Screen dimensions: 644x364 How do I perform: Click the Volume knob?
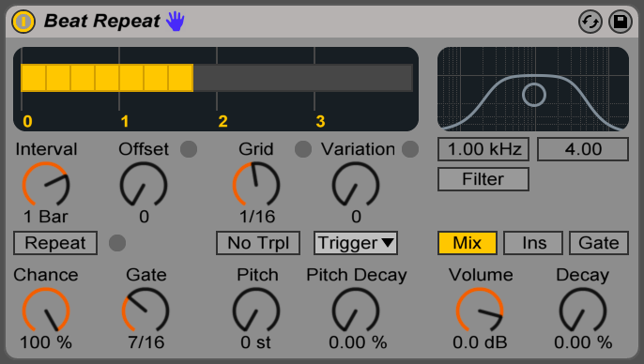(x=480, y=310)
